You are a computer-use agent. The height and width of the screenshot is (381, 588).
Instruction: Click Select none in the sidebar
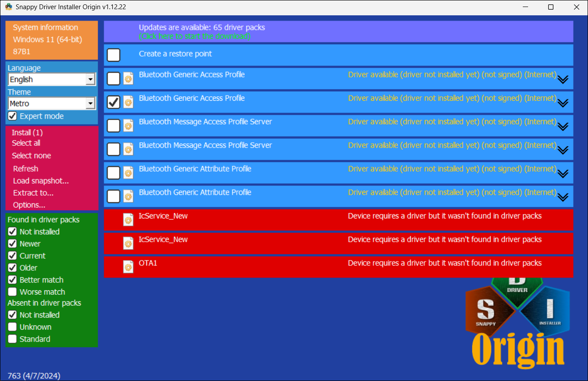(31, 155)
